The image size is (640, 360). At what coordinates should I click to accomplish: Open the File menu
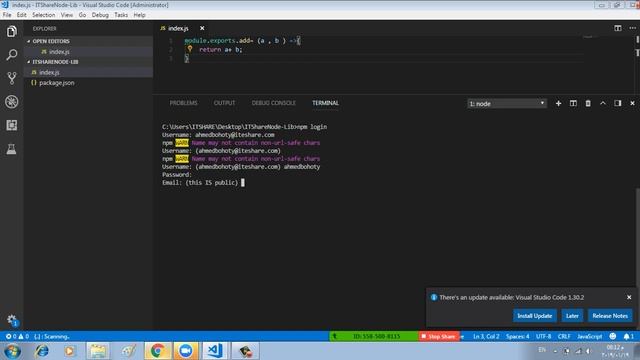7,15
